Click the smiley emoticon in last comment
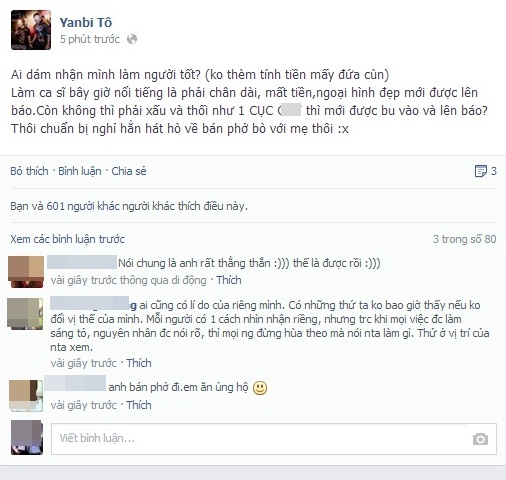 point(260,388)
